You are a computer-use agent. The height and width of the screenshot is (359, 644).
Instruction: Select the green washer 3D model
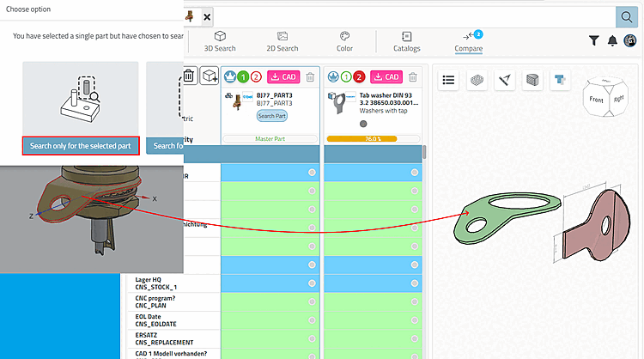tap(507, 216)
